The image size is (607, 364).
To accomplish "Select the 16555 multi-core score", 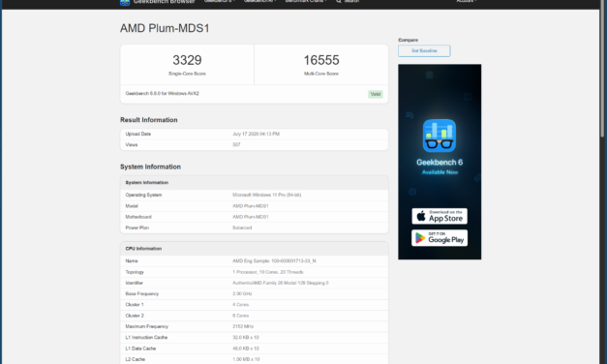I will (321, 60).
